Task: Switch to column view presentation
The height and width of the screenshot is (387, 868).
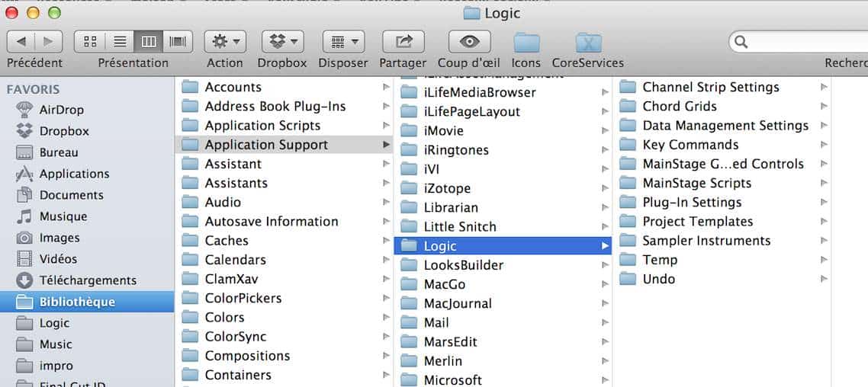Action: (149, 41)
